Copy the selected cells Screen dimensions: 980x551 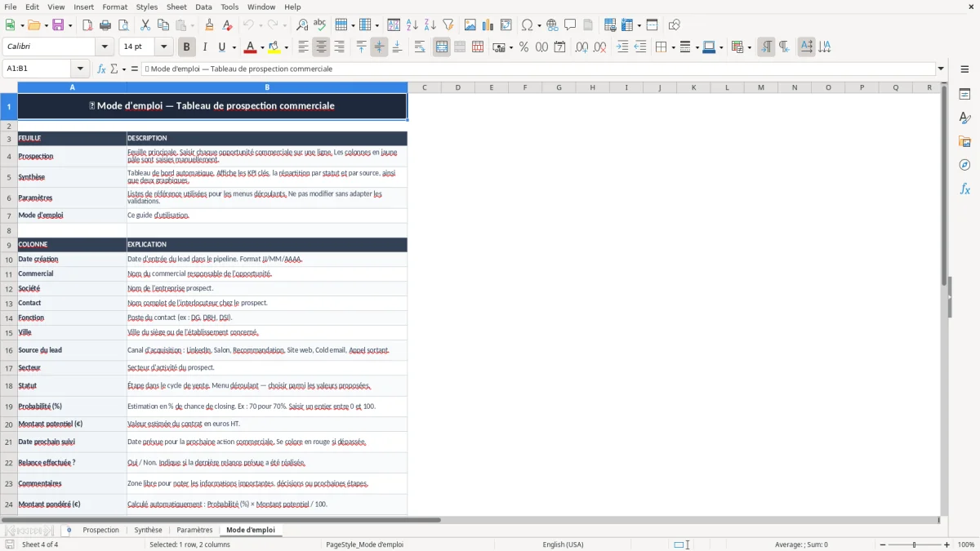(163, 25)
